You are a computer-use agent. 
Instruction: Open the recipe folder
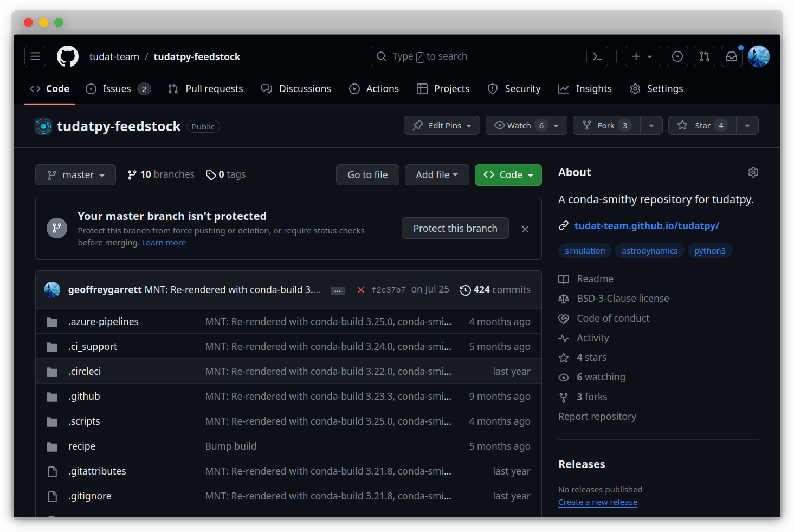[x=82, y=446]
